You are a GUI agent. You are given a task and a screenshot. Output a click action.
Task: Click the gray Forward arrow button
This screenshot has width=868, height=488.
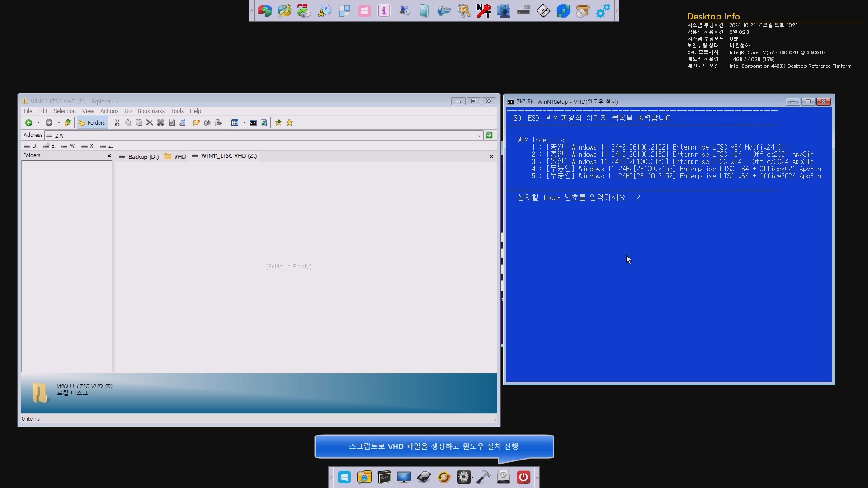[49, 122]
